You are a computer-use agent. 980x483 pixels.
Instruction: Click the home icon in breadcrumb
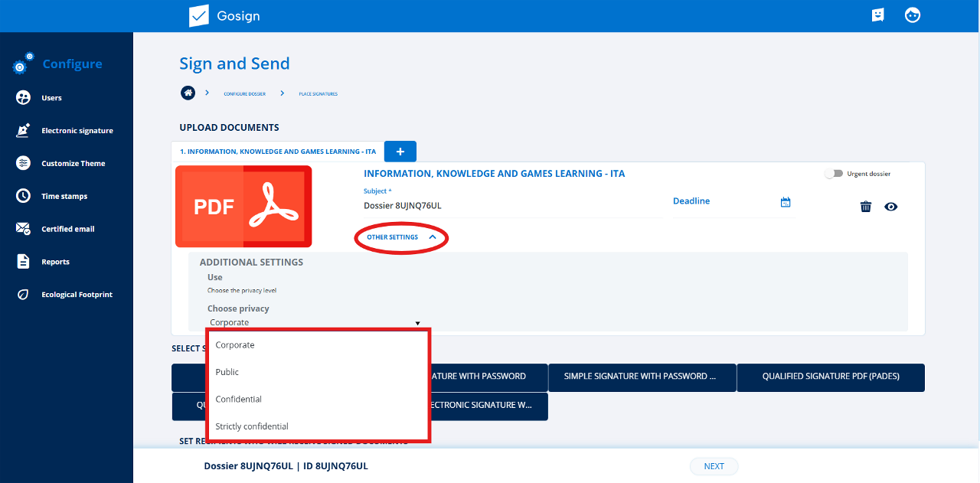(188, 93)
